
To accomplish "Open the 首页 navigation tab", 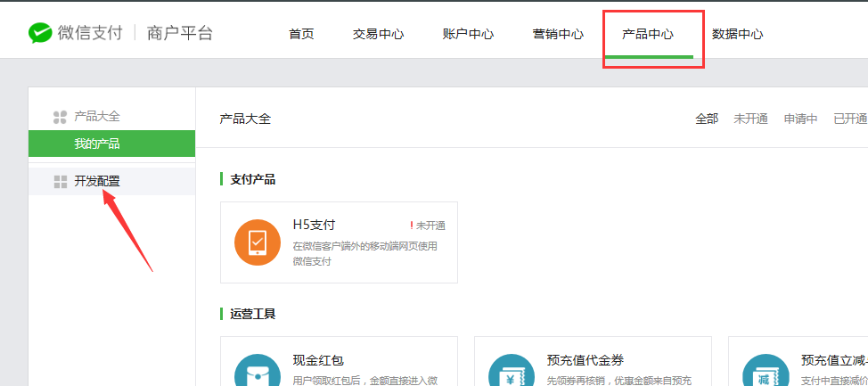I will [x=301, y=35].
